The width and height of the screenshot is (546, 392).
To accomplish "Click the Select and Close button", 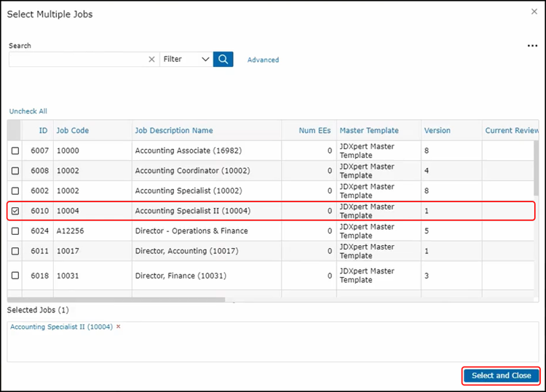I will tap(501, 375).
